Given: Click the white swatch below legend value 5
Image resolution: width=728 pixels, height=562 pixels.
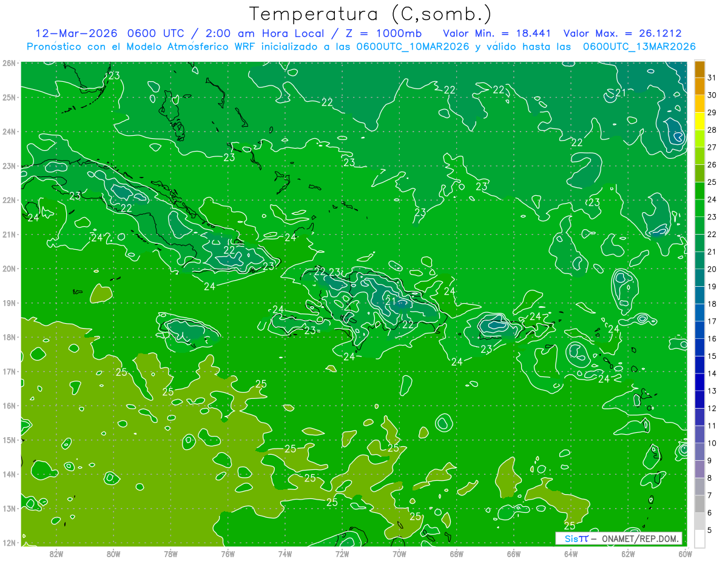Looking at the screenshot, I should point(699,538).
